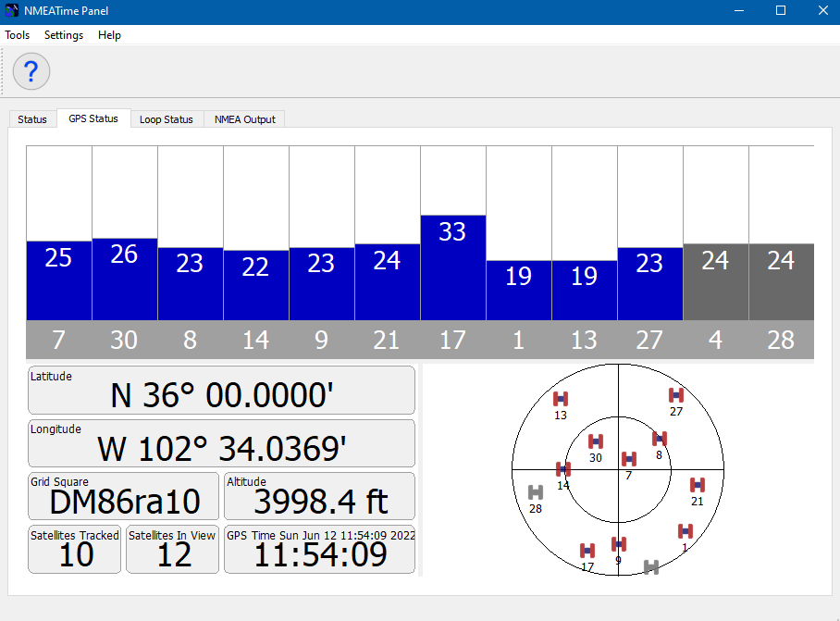840x621 pixels.
Task: Click satellite 9 icon in the sky plot
Action: 619,544
